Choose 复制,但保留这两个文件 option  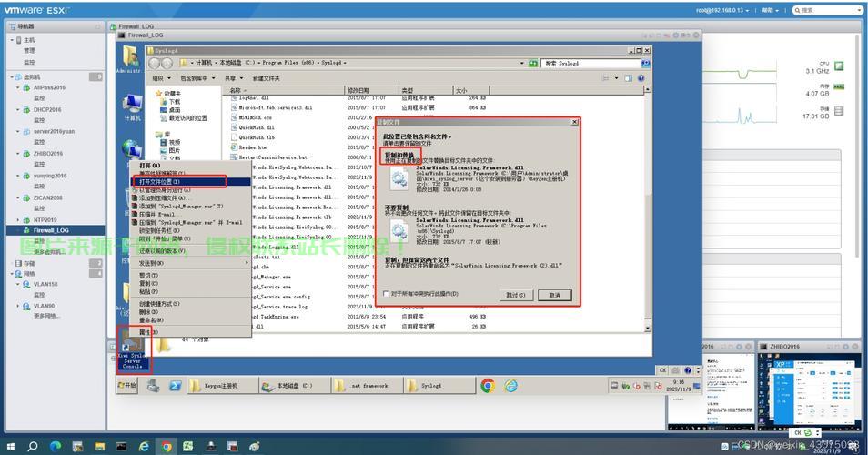coord(417,259)
